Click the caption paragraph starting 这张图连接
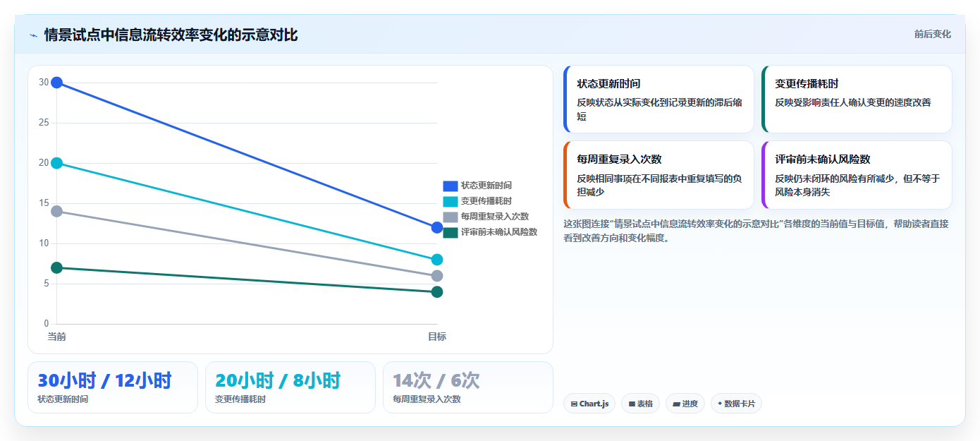This screenshot has width=980, height=441. tap(756, 231)
